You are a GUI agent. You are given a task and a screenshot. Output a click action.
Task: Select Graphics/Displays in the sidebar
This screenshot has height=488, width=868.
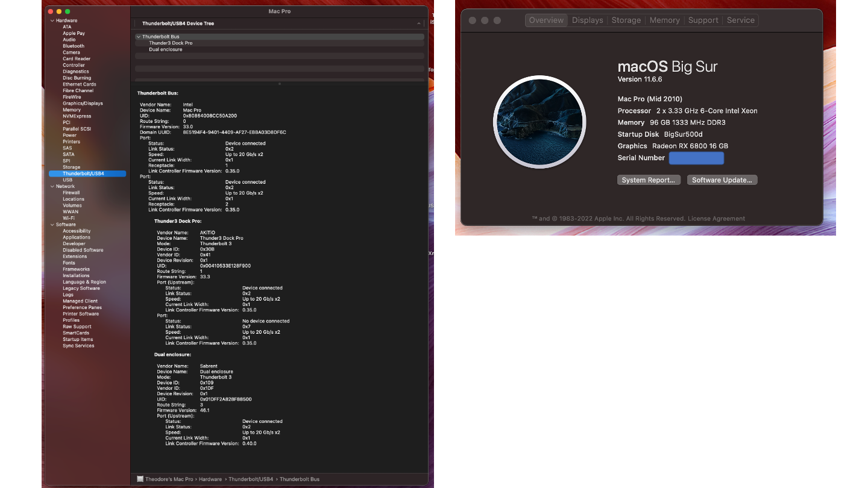point(83,104)
